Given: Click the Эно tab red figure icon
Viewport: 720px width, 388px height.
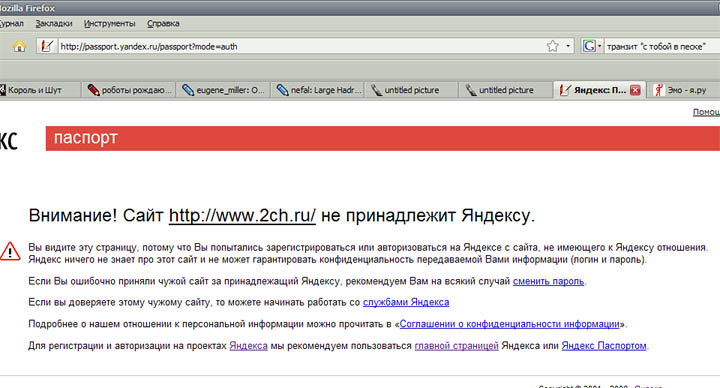Looking at the screenshot, I should coord(659,90).
